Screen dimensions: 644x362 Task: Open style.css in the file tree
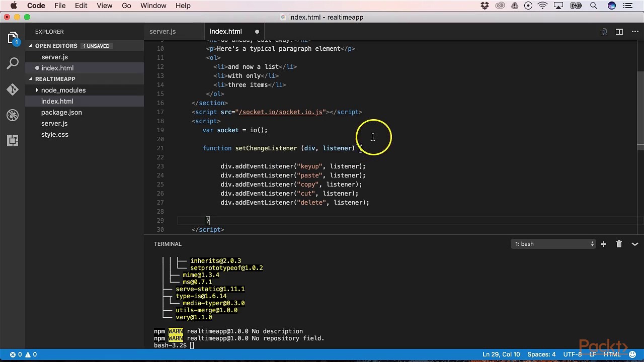[x=55, y=134]
